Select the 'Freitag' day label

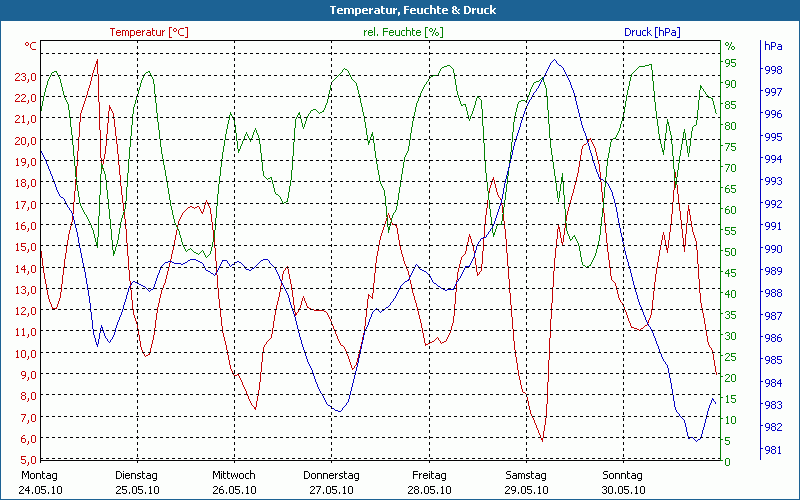(429, 475)
